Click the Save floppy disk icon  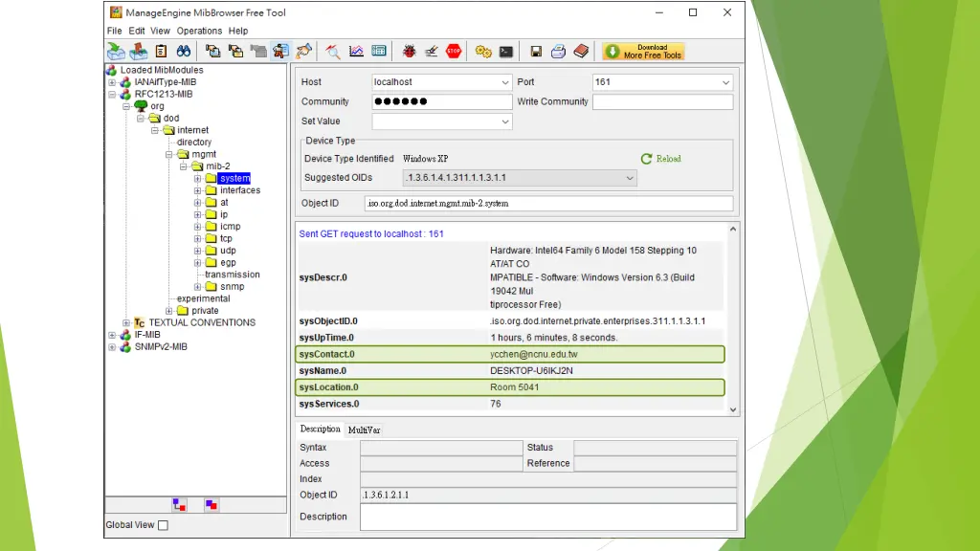point(536,52)
